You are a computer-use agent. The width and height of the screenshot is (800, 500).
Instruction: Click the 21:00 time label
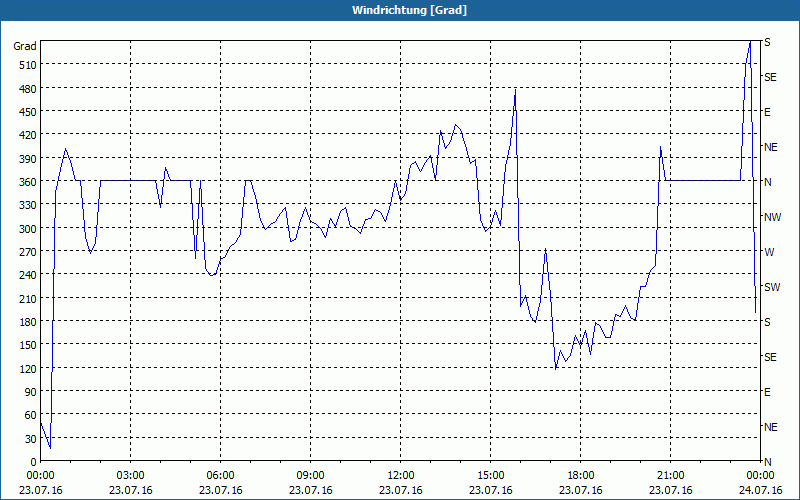(x=670, y=476)
